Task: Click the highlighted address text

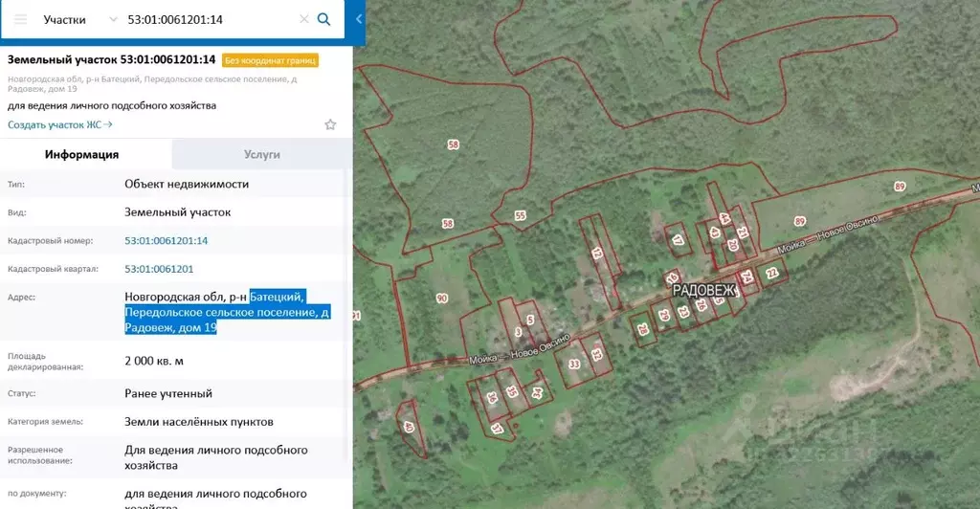Action: point(226,312)
